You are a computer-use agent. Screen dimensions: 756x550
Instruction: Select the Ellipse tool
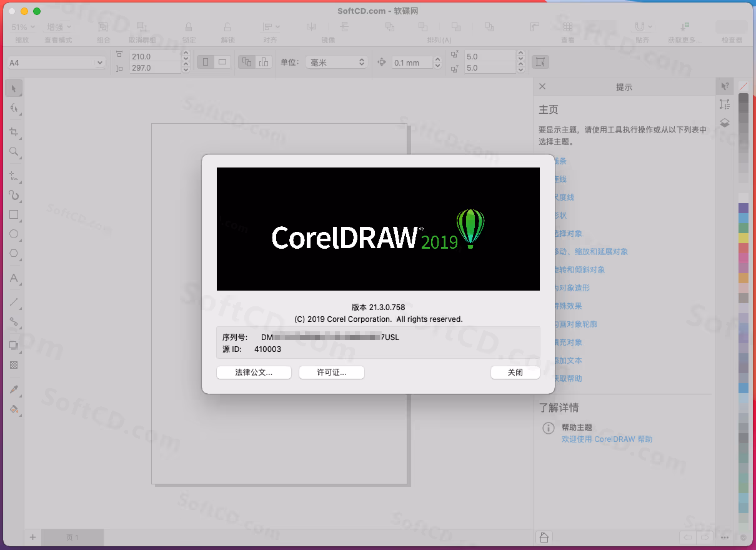14,234
